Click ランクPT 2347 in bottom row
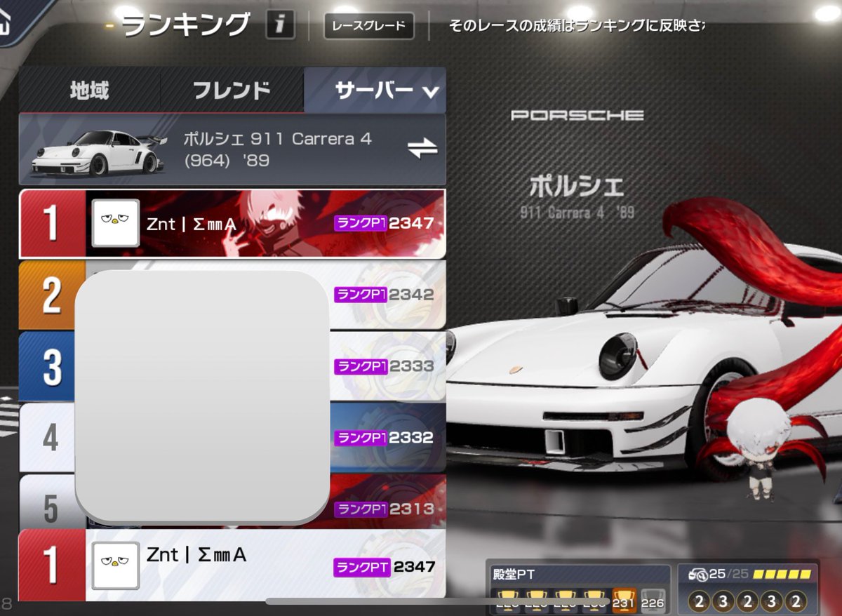 [385, 567]
